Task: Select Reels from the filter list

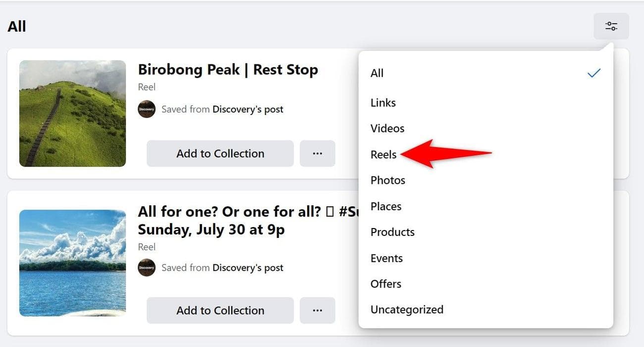Action: click(383, 155)
